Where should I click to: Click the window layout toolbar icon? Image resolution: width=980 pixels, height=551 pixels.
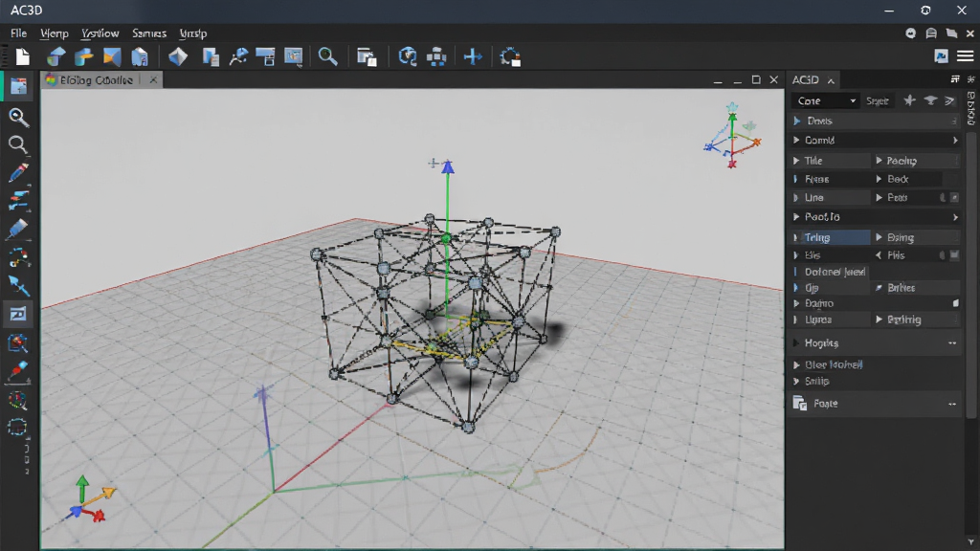click(x=266, y=56)
